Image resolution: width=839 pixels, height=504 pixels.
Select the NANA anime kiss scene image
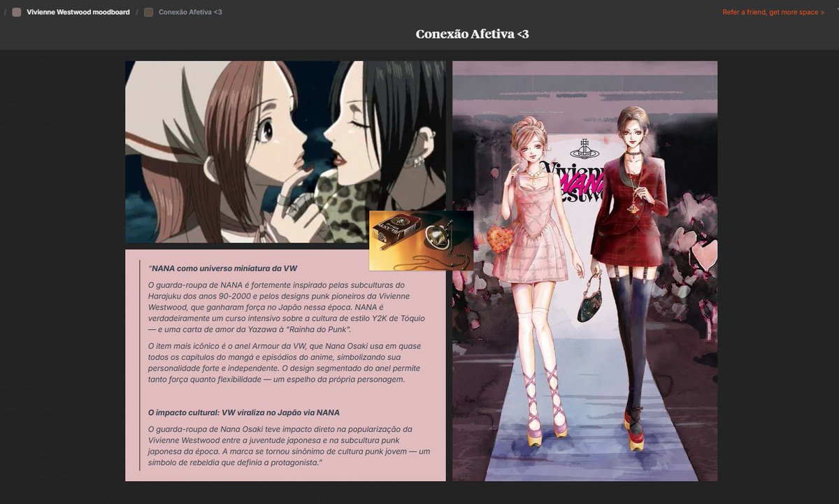click(285, 152)
